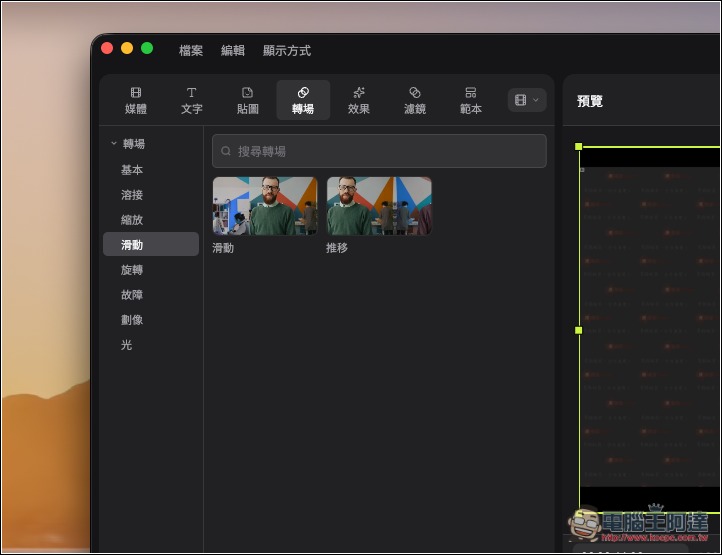Screen dimensions: 722x555
Task: Select the 光 transition category
Action: 126,345
